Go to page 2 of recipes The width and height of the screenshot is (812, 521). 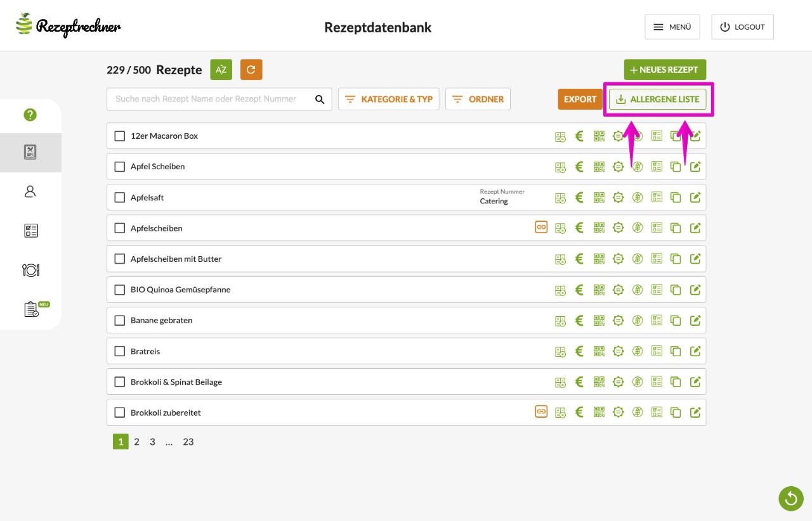(x=136, y=442)
